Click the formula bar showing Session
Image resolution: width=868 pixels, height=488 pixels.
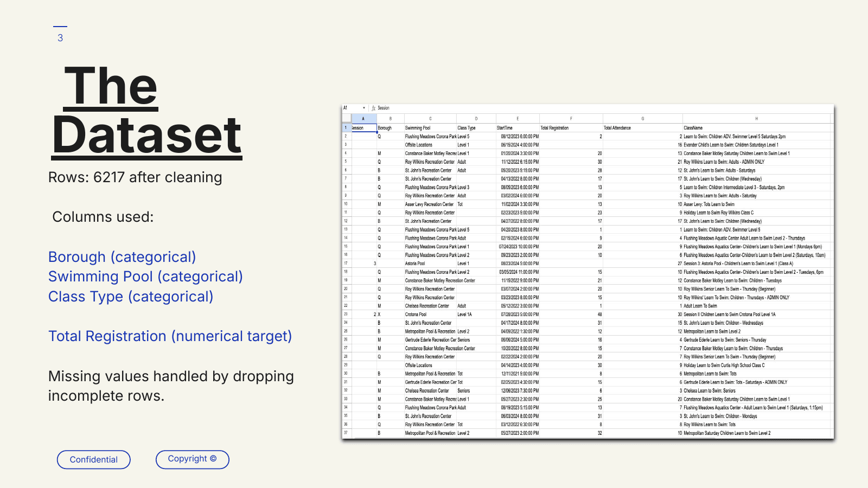pyautogui.click(x=605, y=108)
